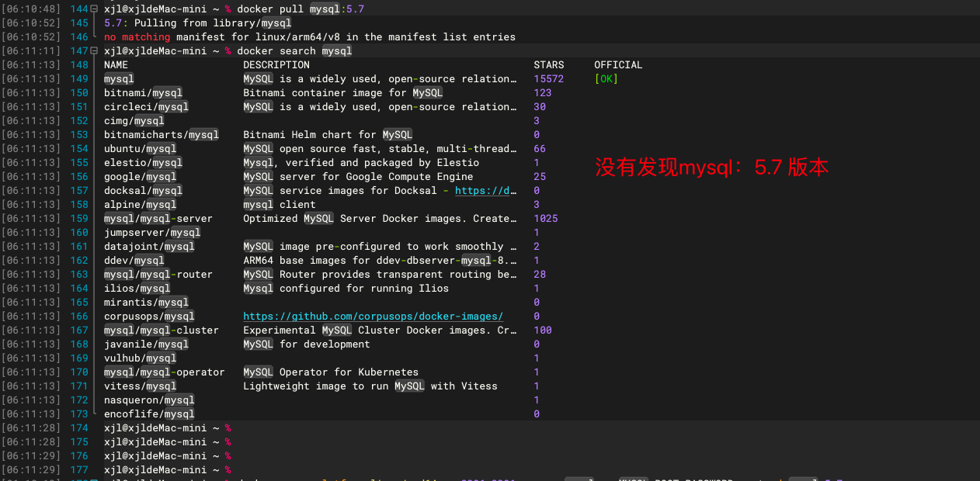The width and height of the screenshot is (980, 481).
Task: Click the 'vitess/mysql' image name
Action: click(x=141, y=386)
